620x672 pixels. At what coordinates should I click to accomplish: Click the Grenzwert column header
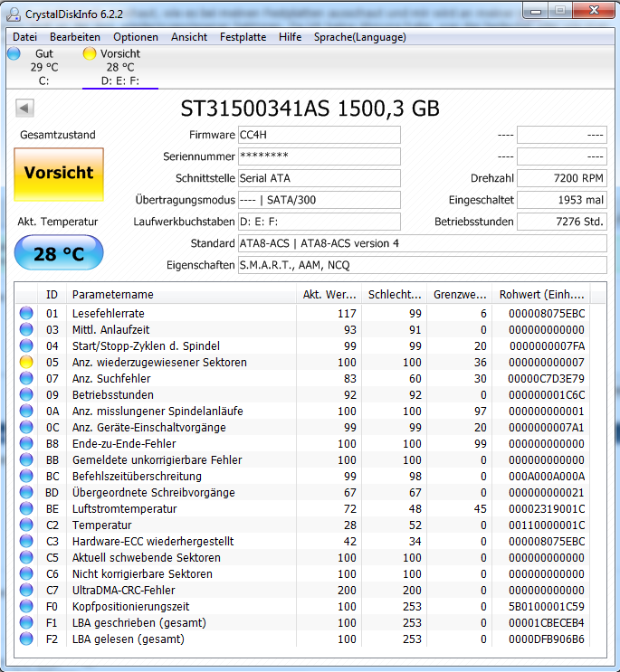(x=459, y=295)
